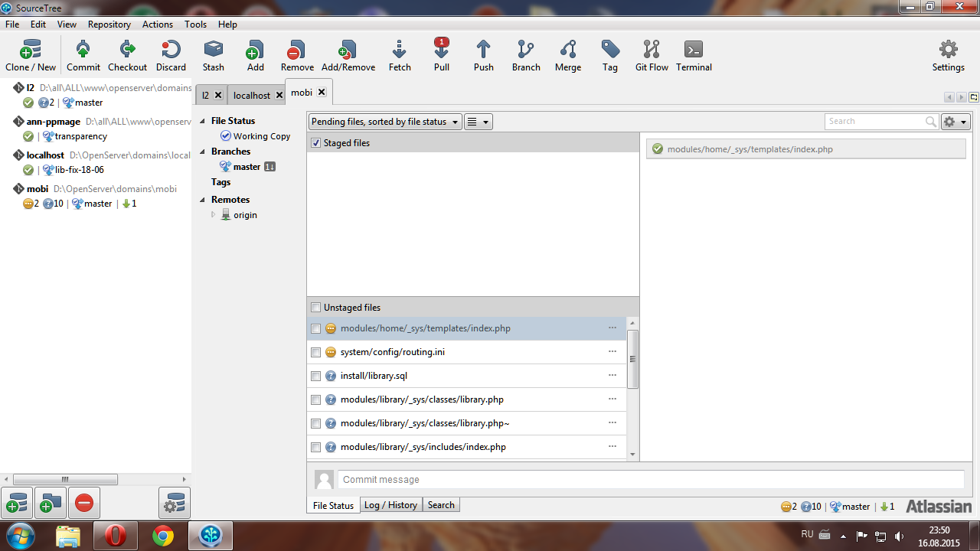Uncheck the Staged files checkbox
This screenshot has width=980, height=551.
pyautogui.click(x=316, y=143)
